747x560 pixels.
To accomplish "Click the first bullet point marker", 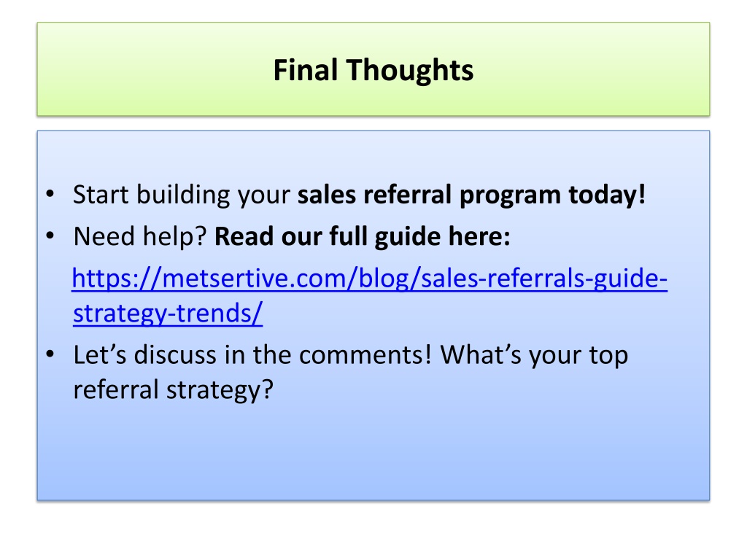I will point(50,194).
